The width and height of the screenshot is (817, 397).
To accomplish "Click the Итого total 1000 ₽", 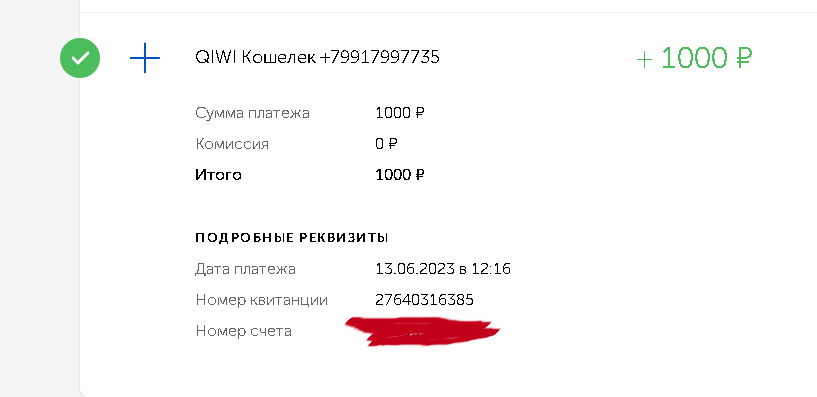I will pyautogui.click(x=400, y=175).
